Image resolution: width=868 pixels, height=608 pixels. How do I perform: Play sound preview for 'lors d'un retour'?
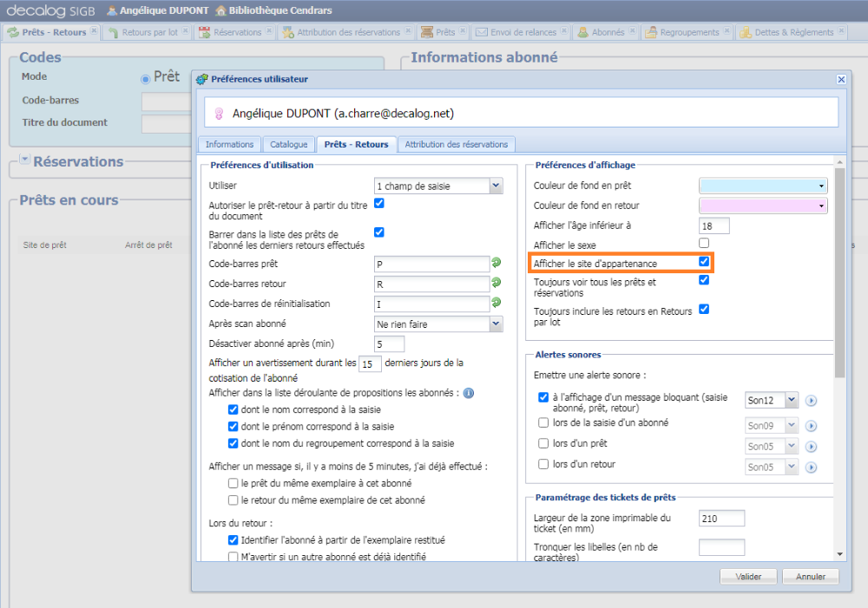812,467
